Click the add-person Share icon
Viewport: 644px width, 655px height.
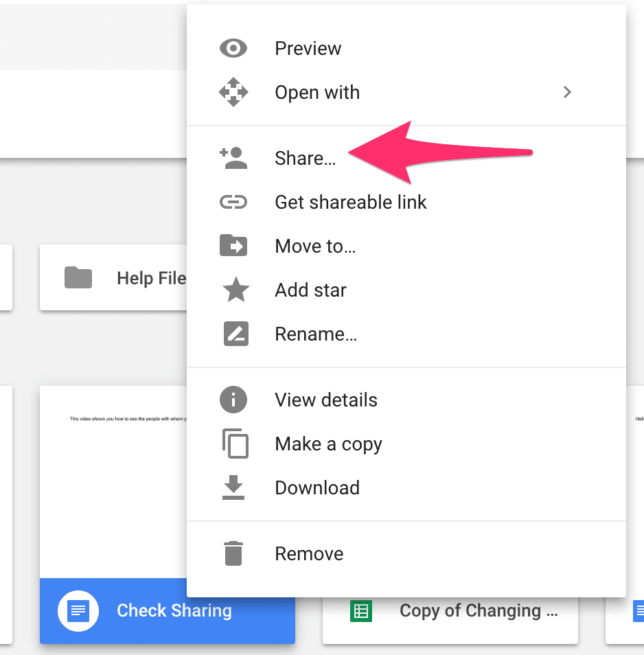pyautogui.click(x=233, y=158)
